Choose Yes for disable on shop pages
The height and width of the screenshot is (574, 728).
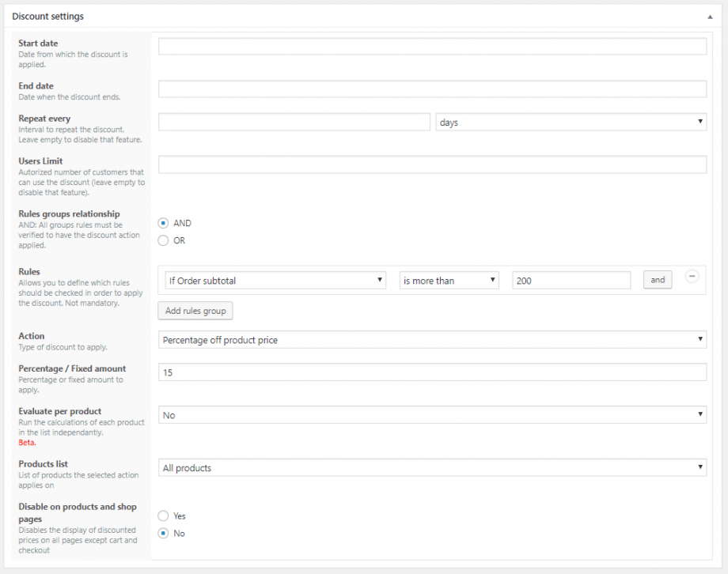click(164, 516)
